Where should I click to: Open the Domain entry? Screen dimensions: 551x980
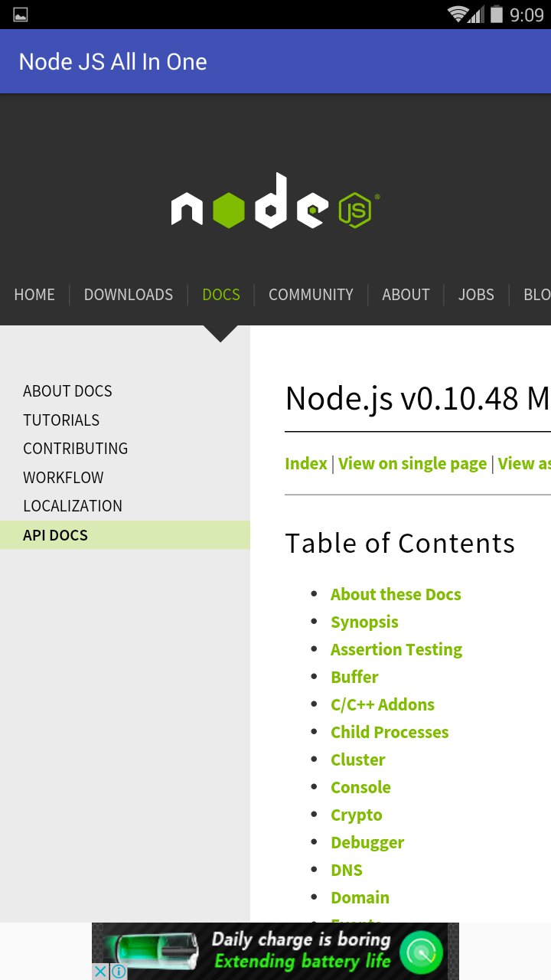point(360,897)
